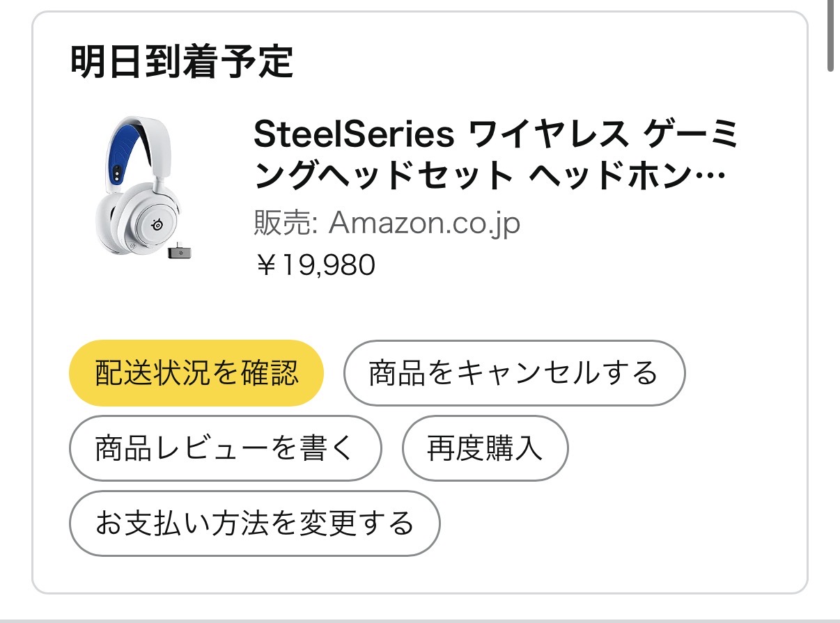Screen dimensions: 840x623
Task: Click the USB dongle in the product image
Action: click(178, 251)
